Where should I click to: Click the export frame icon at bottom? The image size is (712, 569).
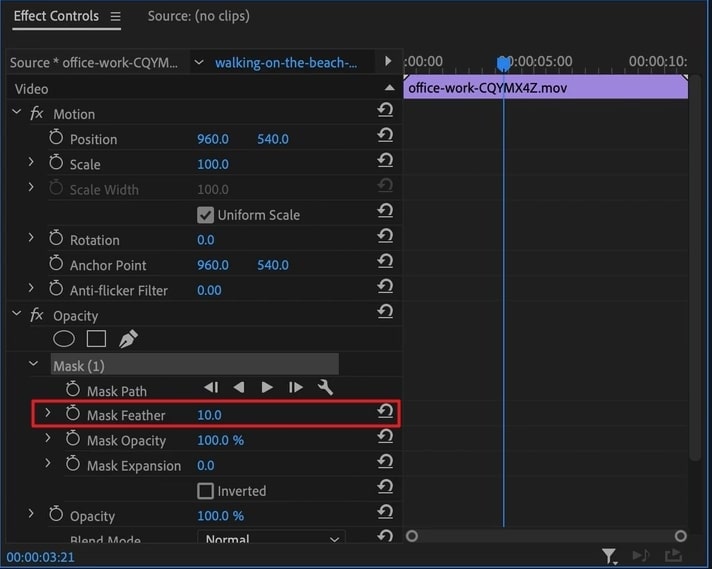(674, 555)
